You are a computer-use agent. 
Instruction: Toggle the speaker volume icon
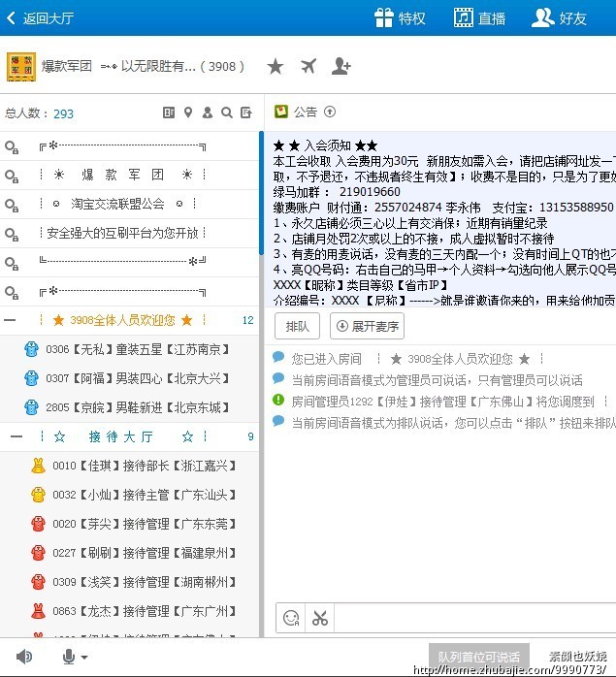click(x=24, y=658)
